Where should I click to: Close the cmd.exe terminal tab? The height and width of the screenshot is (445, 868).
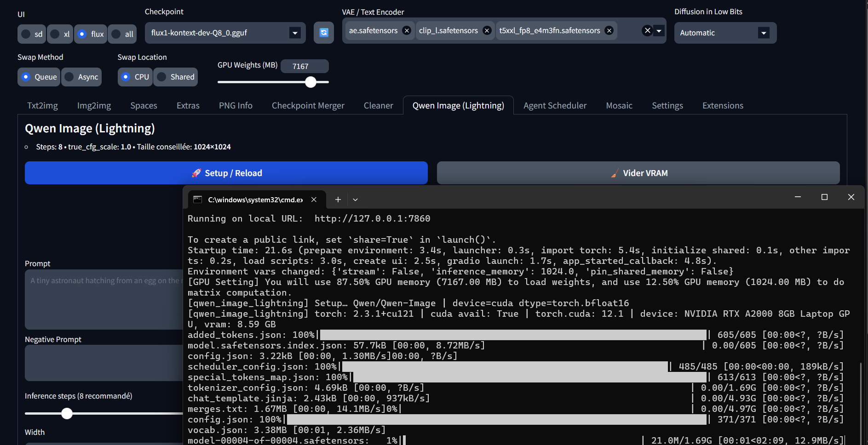tap(314, 200)
